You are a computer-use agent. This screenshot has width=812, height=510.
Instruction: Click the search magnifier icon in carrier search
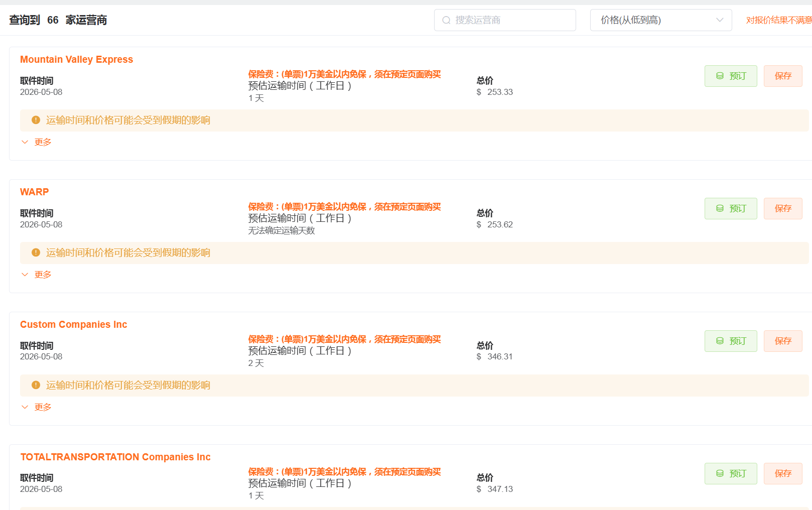(446, 20)
